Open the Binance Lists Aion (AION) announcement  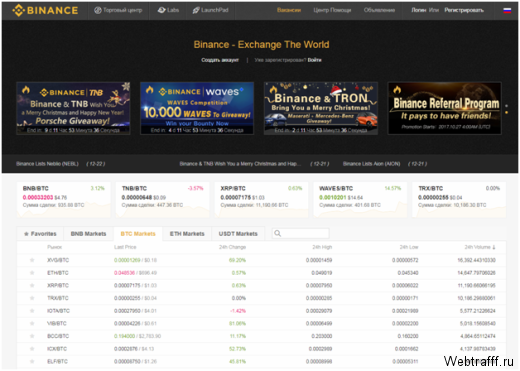point(371,164)
